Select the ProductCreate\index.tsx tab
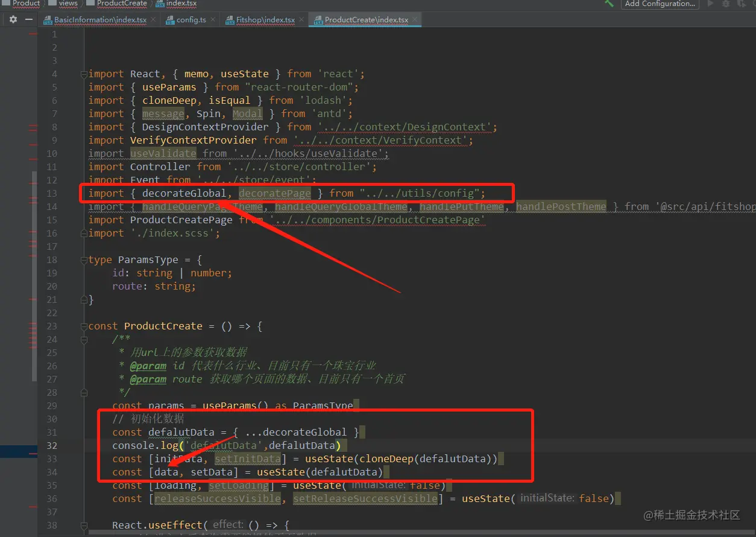 (x=366, y=20)
